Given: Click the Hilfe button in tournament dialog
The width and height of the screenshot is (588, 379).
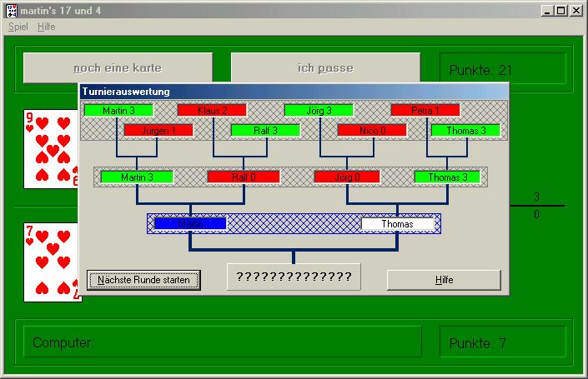Looking at the screenshot, I should (x=444, y=280).
